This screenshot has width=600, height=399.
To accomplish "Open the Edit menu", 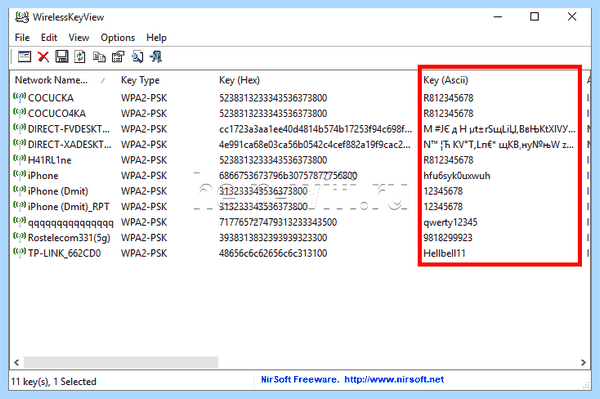I will [x=49, y=37].
